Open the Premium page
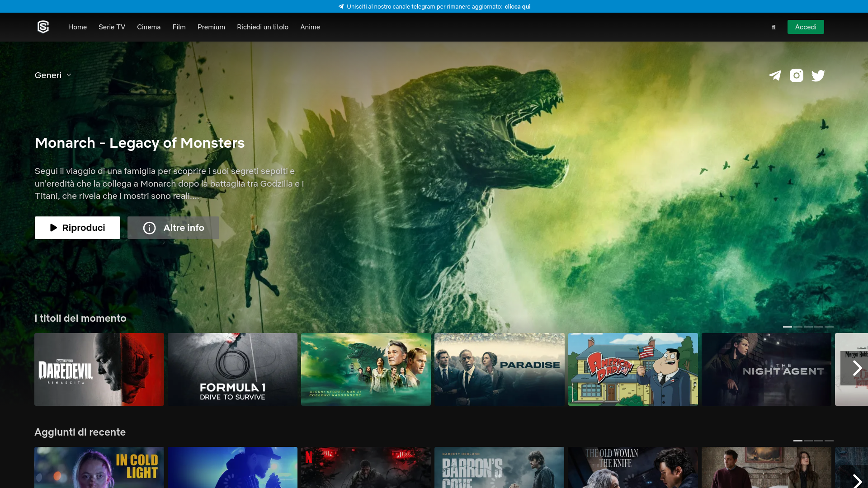Screen dimensions: 868x488 tap(211, 27)
